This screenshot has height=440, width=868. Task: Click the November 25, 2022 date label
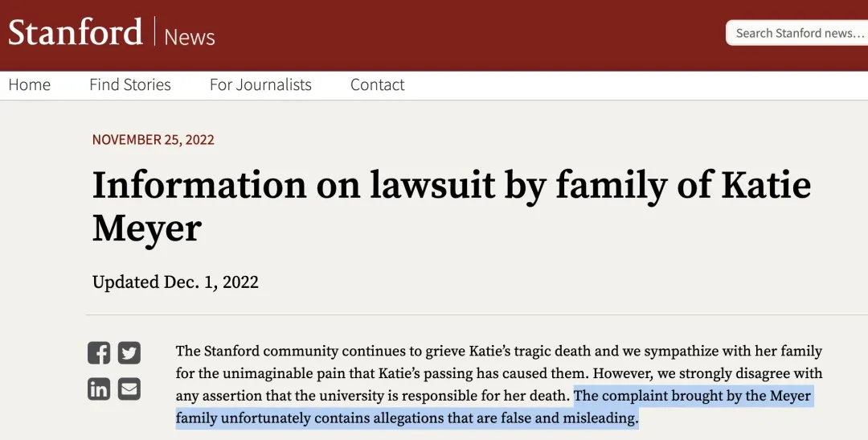click(154, 140)
